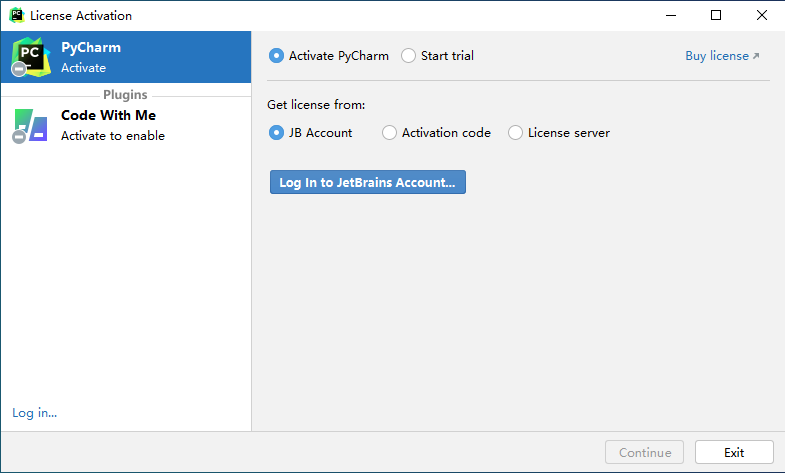Viewport: 785px width, 473px height.
Task: Click the Code With Me plugin icon
Action: (30, 126)
